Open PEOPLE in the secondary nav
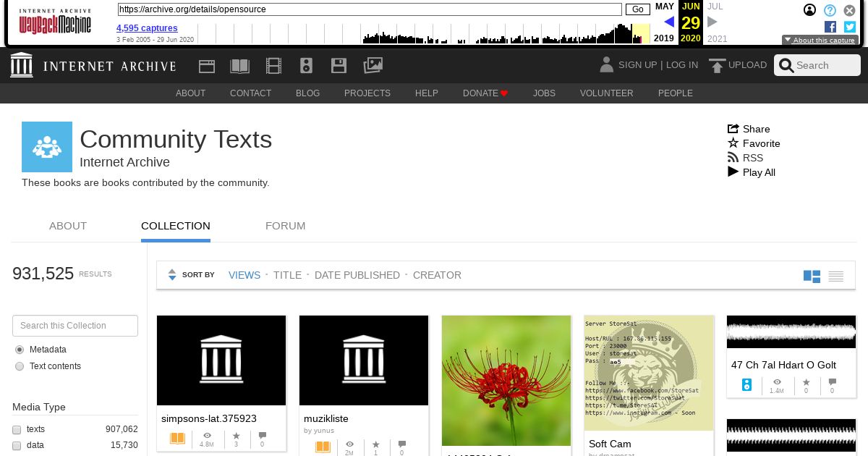 tap(676, 93)
